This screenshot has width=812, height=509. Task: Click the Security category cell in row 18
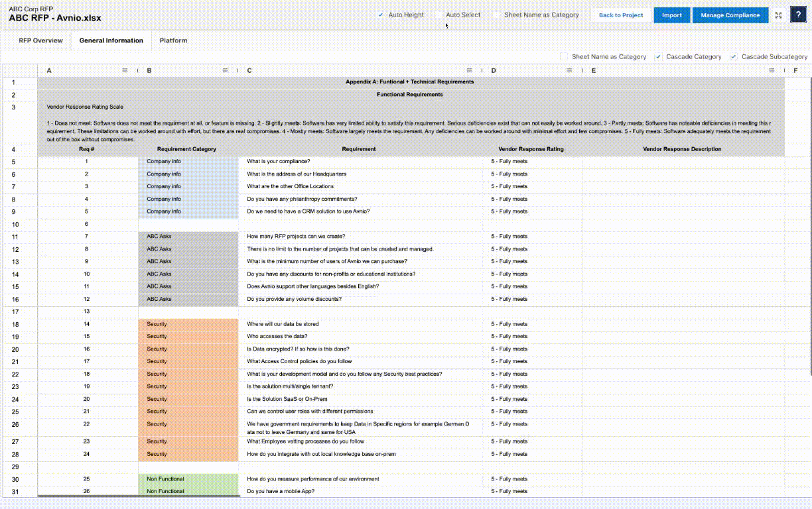click(x=188, y=324)
